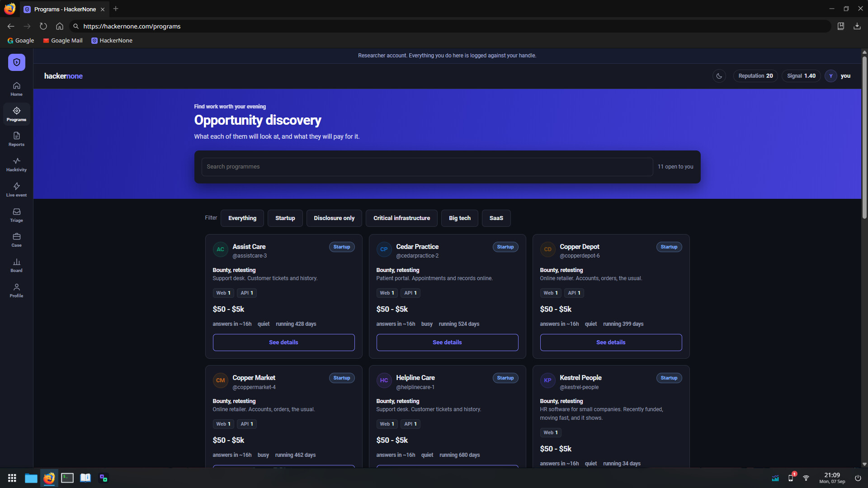Open the new tab plus button
868x488 pixels.
116,9
